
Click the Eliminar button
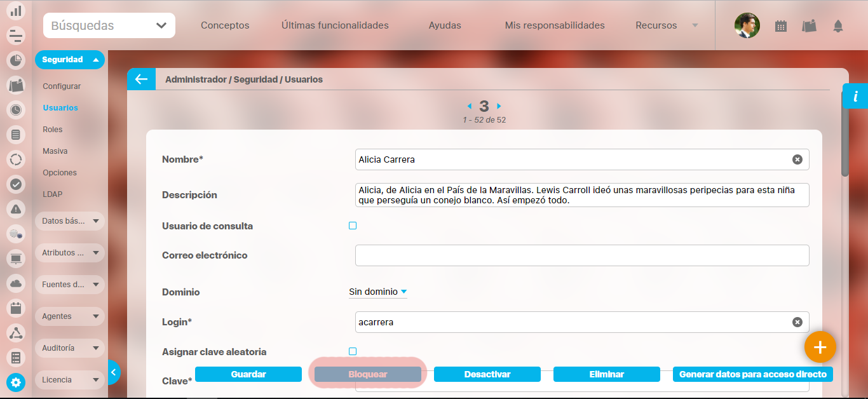click(606, 374)
